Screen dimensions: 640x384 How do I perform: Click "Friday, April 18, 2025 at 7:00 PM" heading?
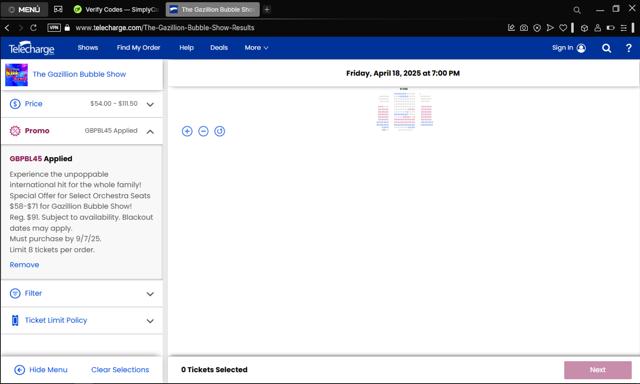click(x=403, y=73)
